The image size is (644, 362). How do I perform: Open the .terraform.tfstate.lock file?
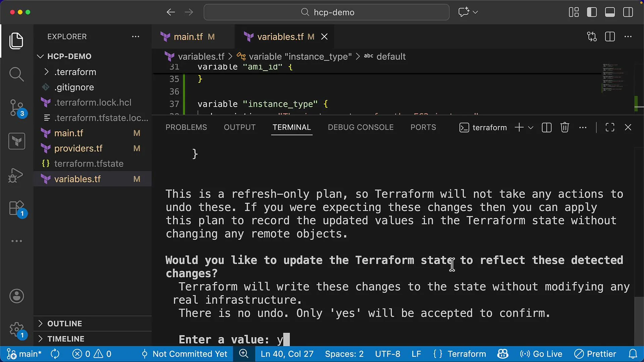[93, 118]
